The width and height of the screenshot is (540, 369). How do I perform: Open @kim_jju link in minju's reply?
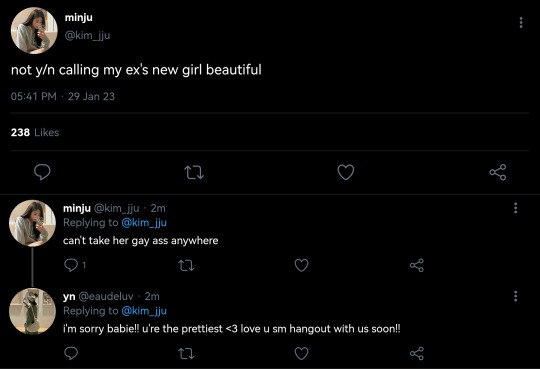[144, 223]
